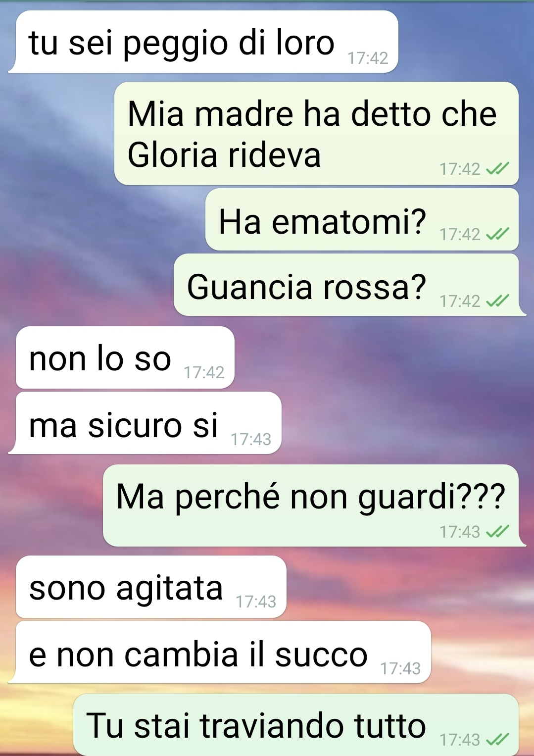Select the "sono agitata" message
534x756 pixels.
pyautogui.click(x=151, y=587)
